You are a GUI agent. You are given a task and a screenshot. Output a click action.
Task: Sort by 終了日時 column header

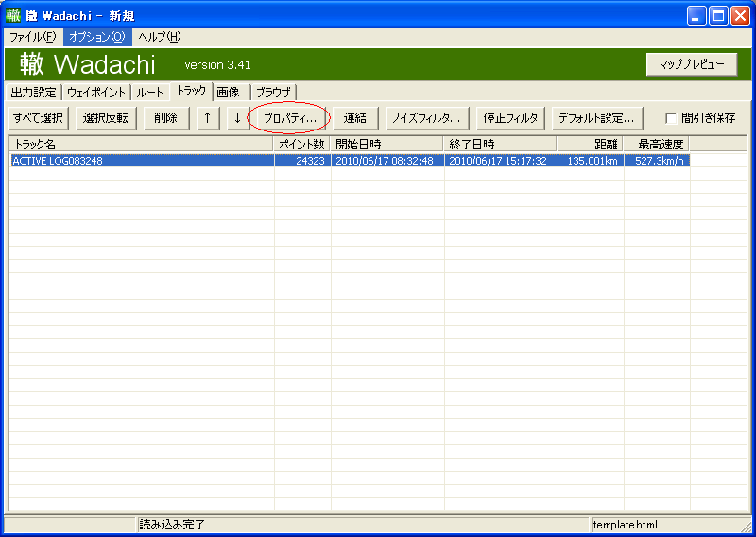click(x=501, y=144)
